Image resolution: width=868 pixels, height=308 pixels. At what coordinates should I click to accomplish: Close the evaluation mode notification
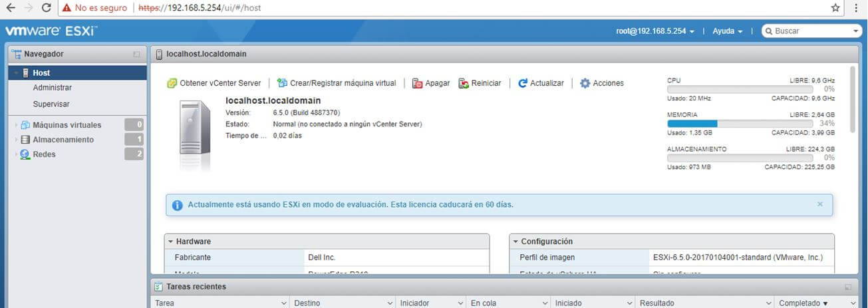[x=819, y=204]
